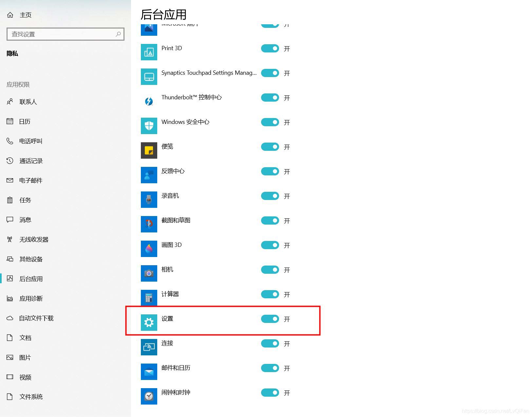Image resolution: width=532 pixels, height=417 pixels.
Task: Click the 截图和草图 app name
Action: [176, 220]
